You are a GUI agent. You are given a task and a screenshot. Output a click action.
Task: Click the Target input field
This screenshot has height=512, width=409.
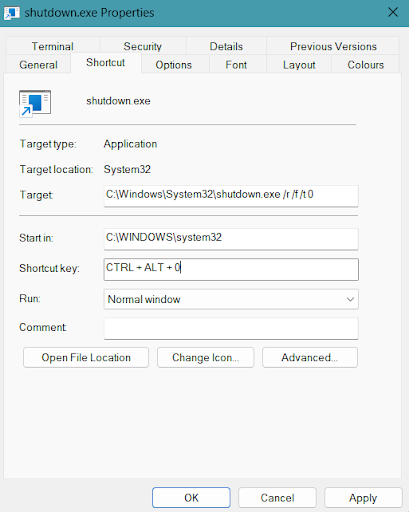pos(231,196)
